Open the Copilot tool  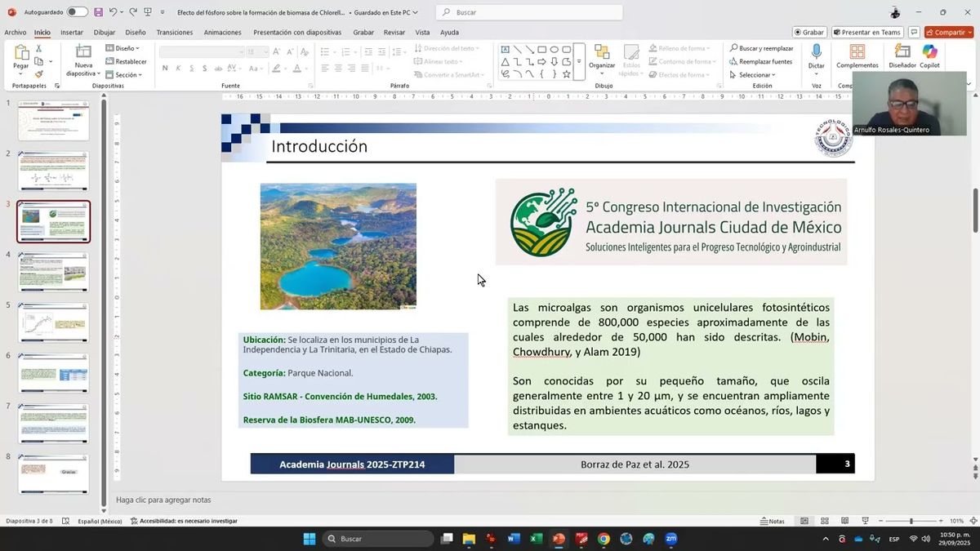pos(929,52)
